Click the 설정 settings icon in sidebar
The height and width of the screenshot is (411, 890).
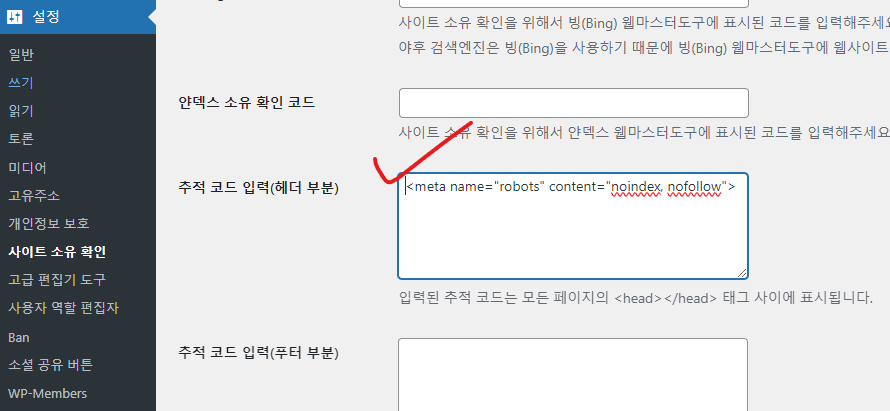tap(15, 17)
